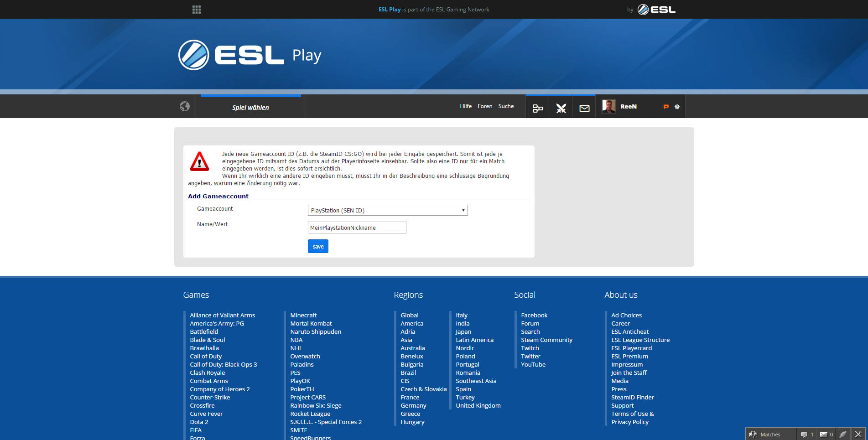The image size is (868, 440).
Task: Select the Southeast Asia region link
Action: pos(476,381)
